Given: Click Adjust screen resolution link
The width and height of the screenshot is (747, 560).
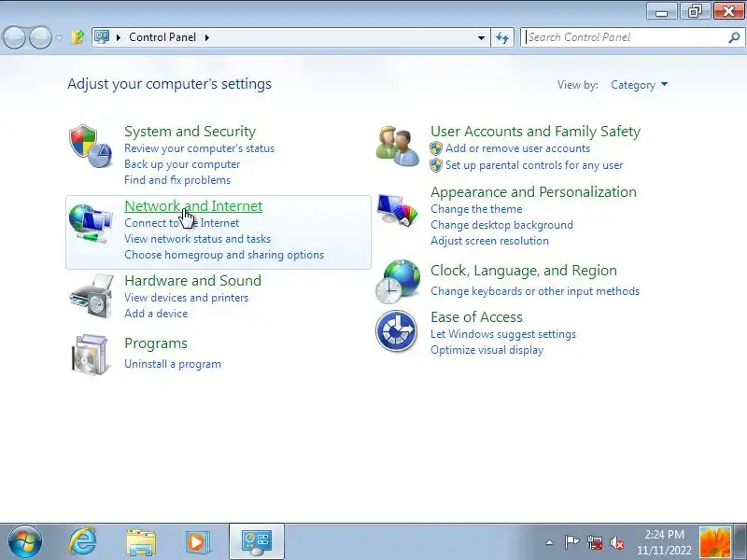Looking at the screenshot, I should pyautogui.click(x=489, y=241).
